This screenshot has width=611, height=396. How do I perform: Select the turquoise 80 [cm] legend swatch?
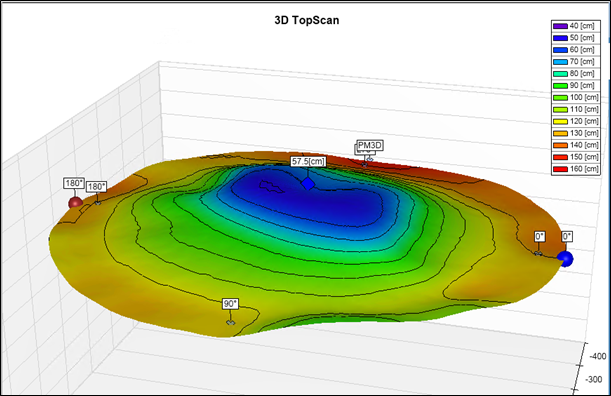coord(560,74)
